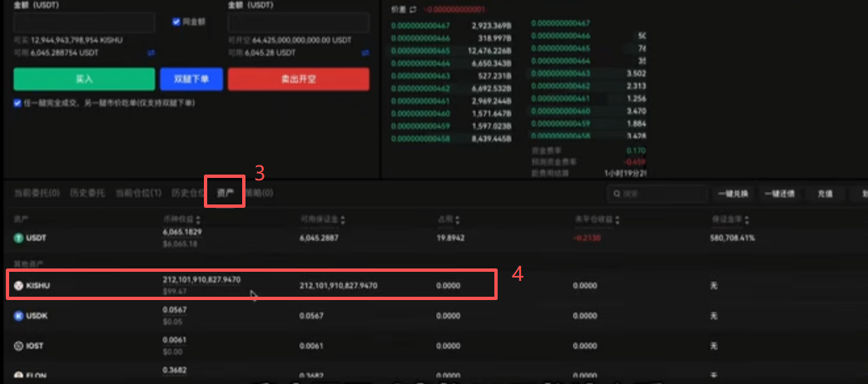Click the USDT coin icon in assets table

click(18, 238)
